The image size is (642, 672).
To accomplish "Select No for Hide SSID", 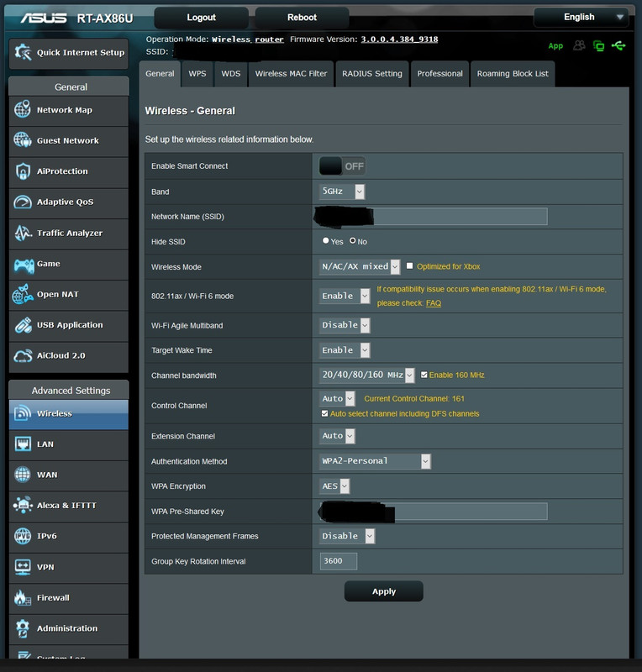I will click(x=353, y=241).
